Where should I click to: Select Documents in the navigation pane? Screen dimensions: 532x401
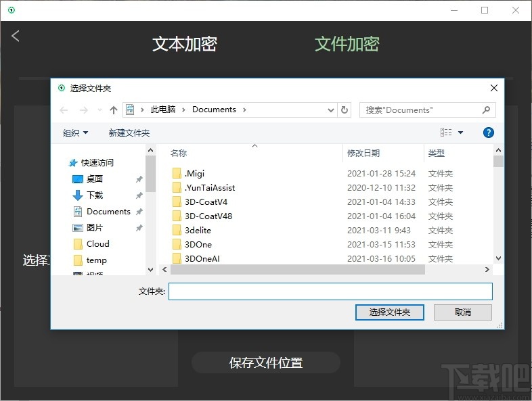click(102, 212)
